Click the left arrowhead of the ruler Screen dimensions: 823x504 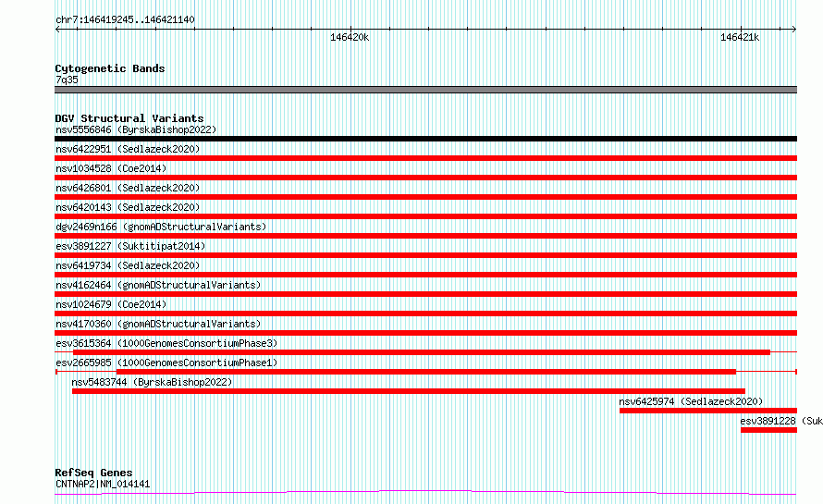click(x=57, y=30)
